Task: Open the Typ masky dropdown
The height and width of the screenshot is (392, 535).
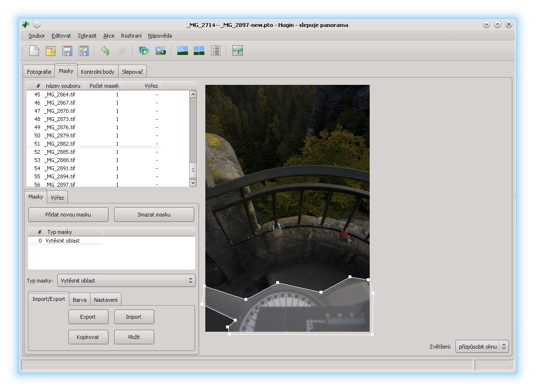Action: 126,281
